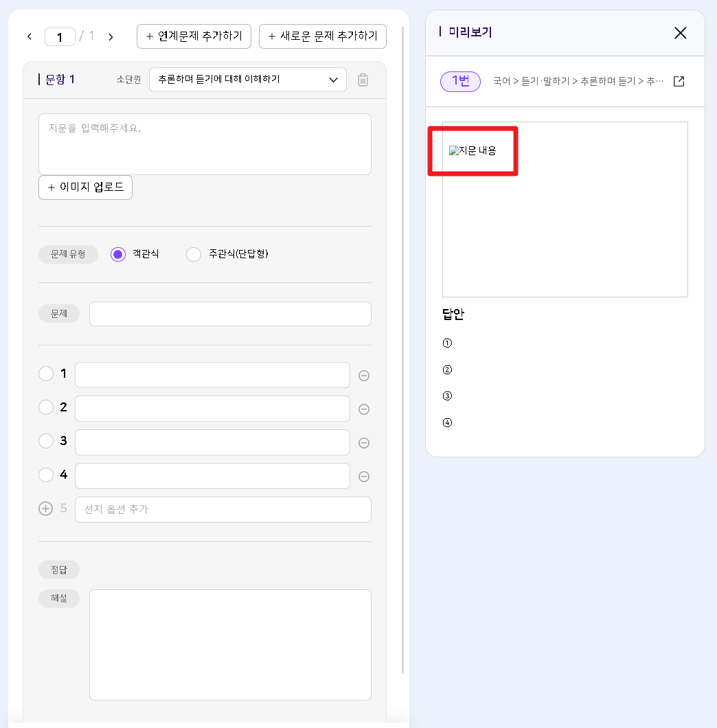The height and width of the screenshot is (728, 717).
Task: Click the option 4 text field
Action: (x=213, y=476)
